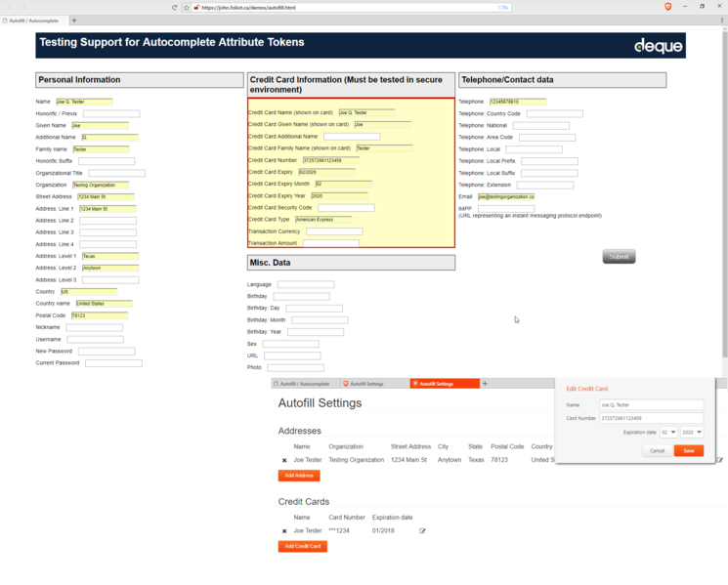Screen dimensions: 728x585
Task: Click the Add Address button
Action: coord(299,476)
